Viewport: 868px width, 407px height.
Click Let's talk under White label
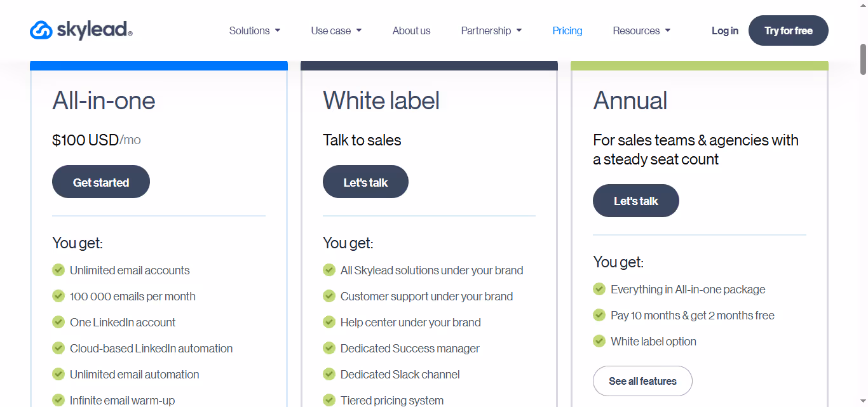click(x=365, y=182)
